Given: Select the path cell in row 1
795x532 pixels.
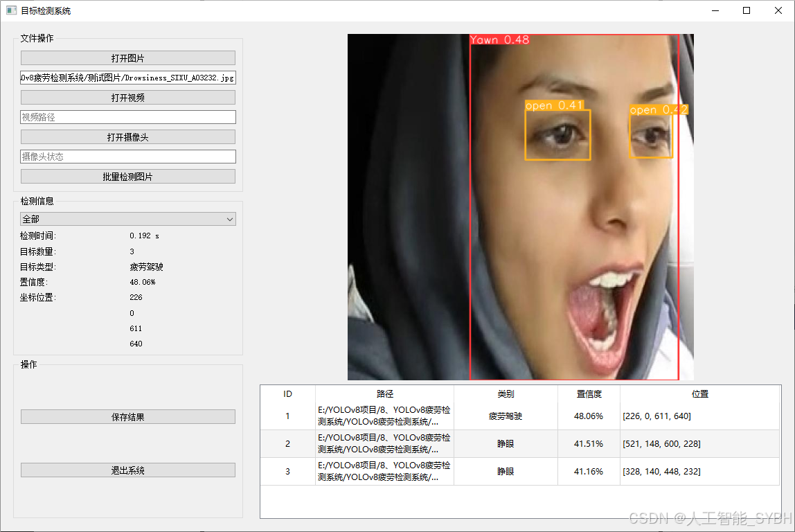Looking at the screenshot, I should [x=384, y=416].
